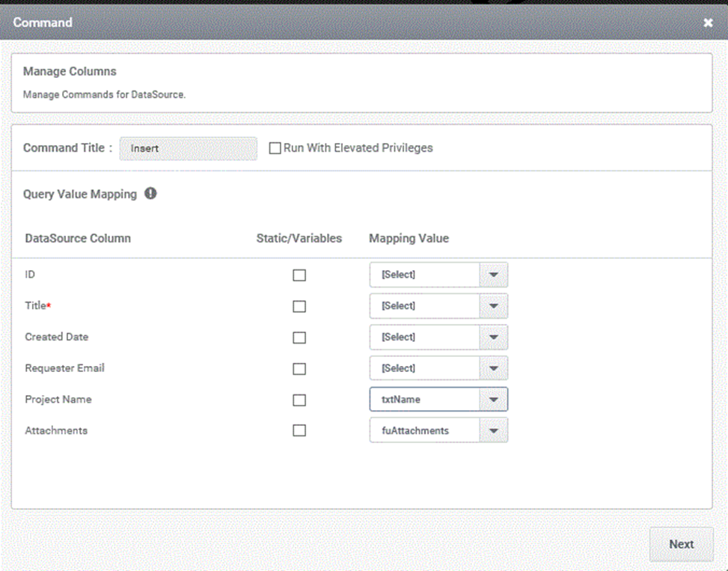The height and width of the screenshot is (571, 728).
Task: Click the Command Title Insert field
Action: [x=188, y=149]
